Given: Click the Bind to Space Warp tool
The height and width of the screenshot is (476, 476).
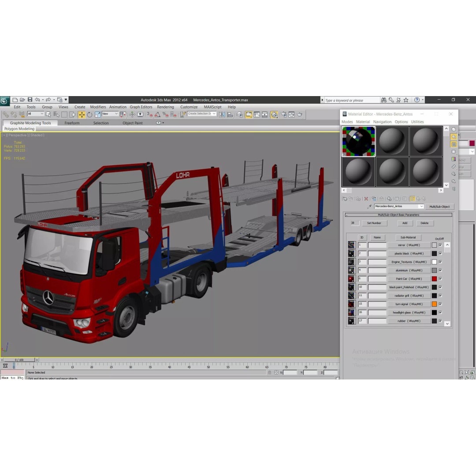Looking at the screenshot, I should [22, 115].
